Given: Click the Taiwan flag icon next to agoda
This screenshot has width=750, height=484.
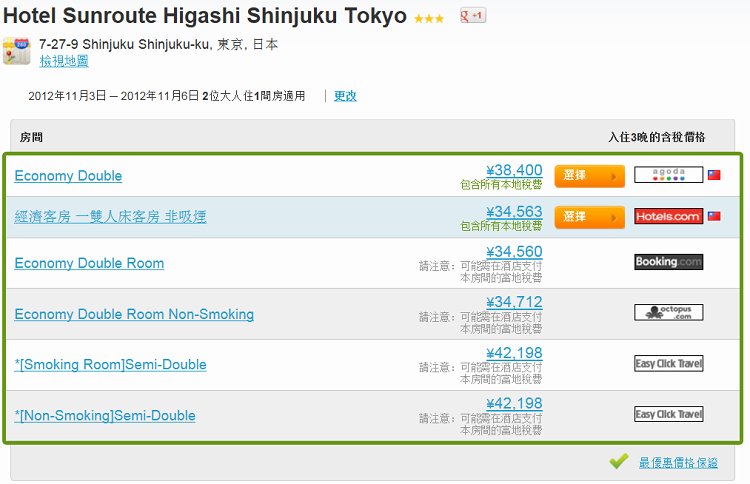Looking at the screenshot, I should (x=714, y=175).
